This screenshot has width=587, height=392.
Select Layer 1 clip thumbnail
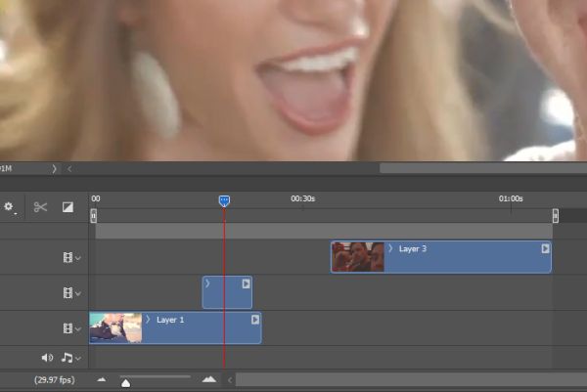[115, 328]
